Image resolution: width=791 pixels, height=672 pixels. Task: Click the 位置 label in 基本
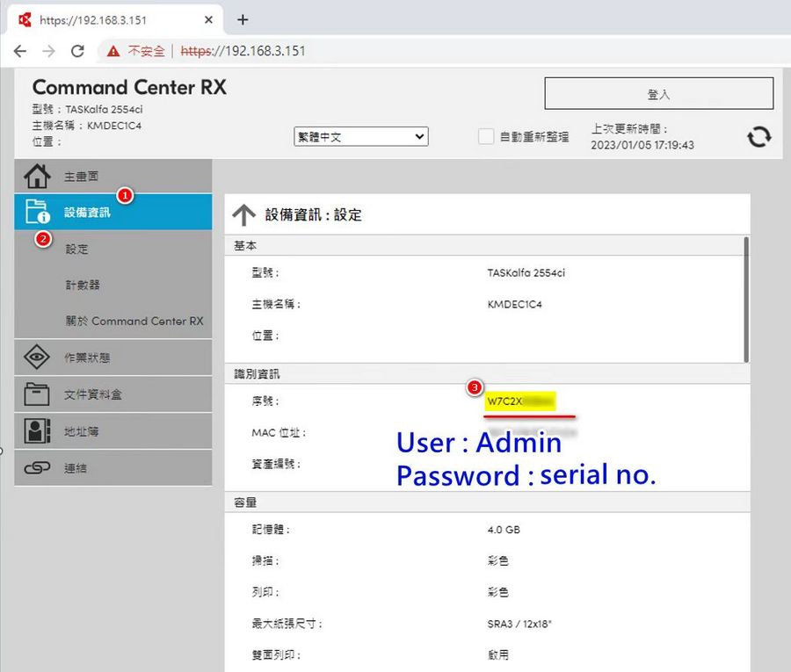pyautogui.click(x=265, y=336)
